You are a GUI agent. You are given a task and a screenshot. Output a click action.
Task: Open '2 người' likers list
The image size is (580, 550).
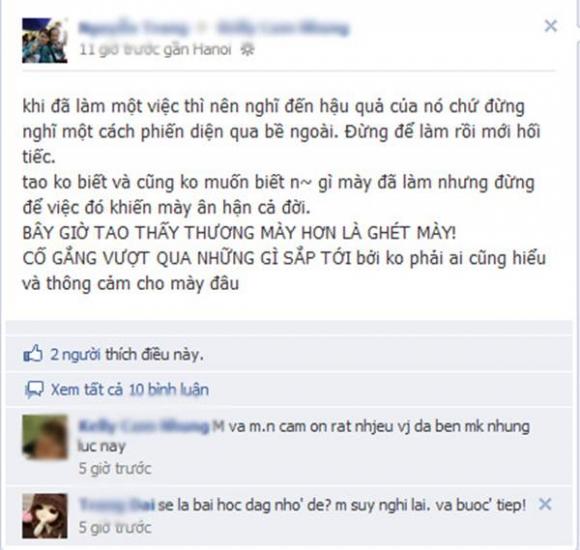coord(75,355)
